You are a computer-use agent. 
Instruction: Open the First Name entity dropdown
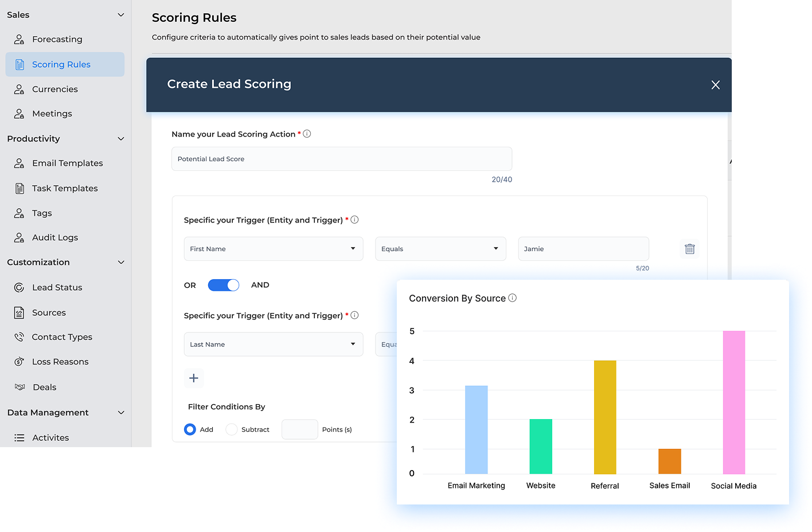coord(274,248)
